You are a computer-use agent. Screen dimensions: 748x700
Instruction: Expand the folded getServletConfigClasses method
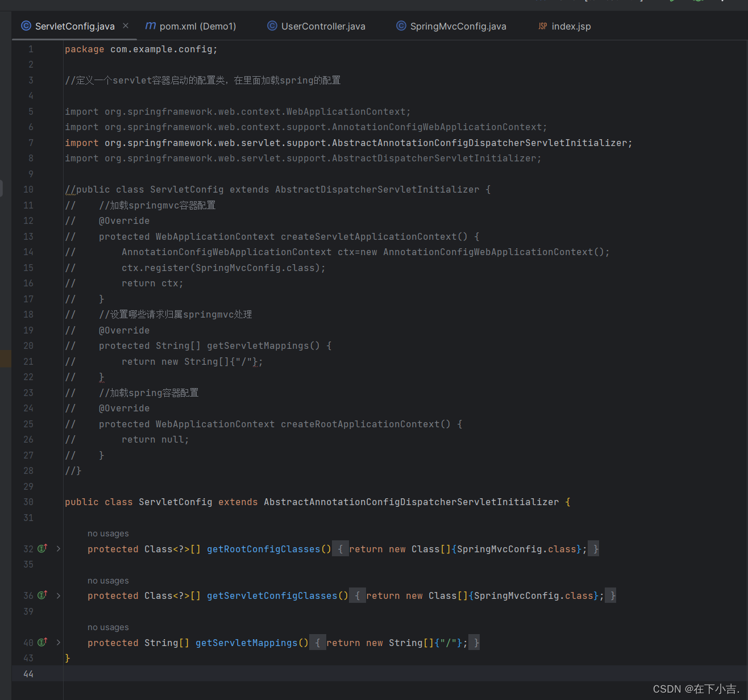tap(59, 595)
